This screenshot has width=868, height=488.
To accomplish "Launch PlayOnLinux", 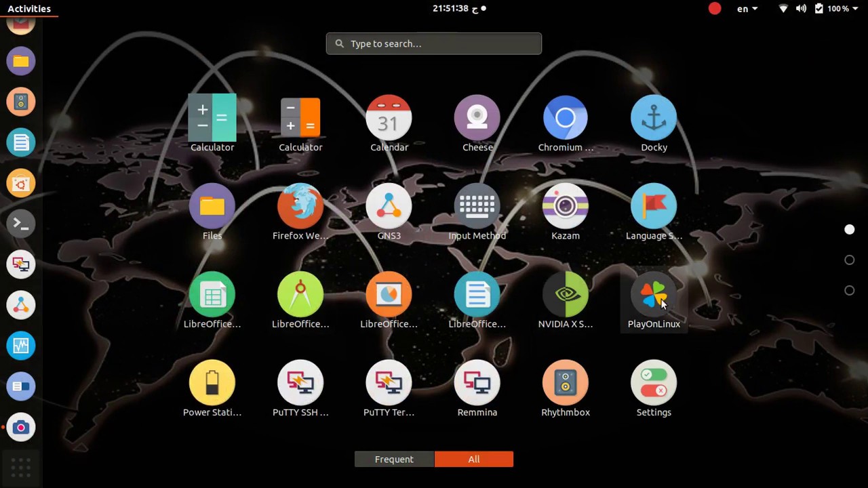I will 654,300.
